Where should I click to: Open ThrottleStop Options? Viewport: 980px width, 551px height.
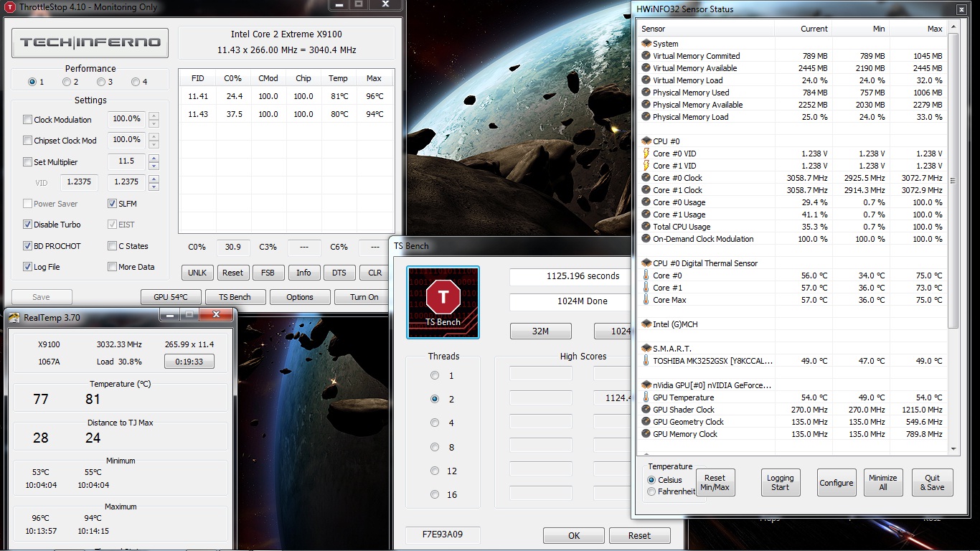(300, 297)
